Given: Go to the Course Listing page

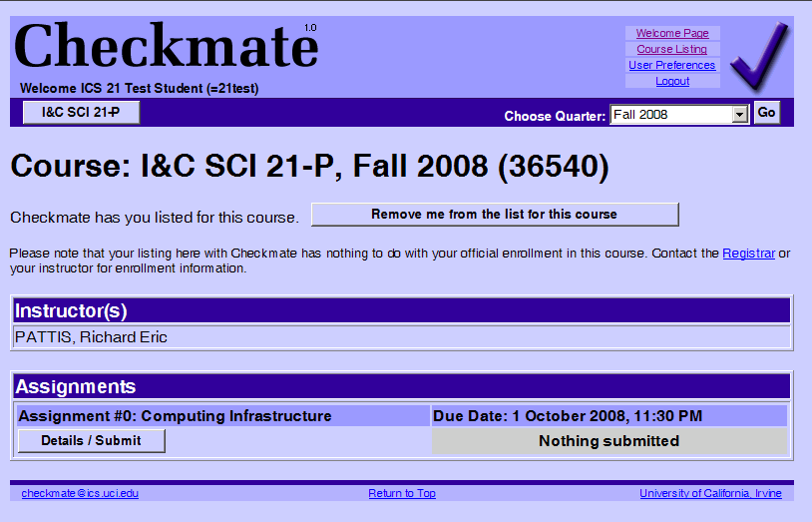Looking at the screenshot, I should [672, 49].
